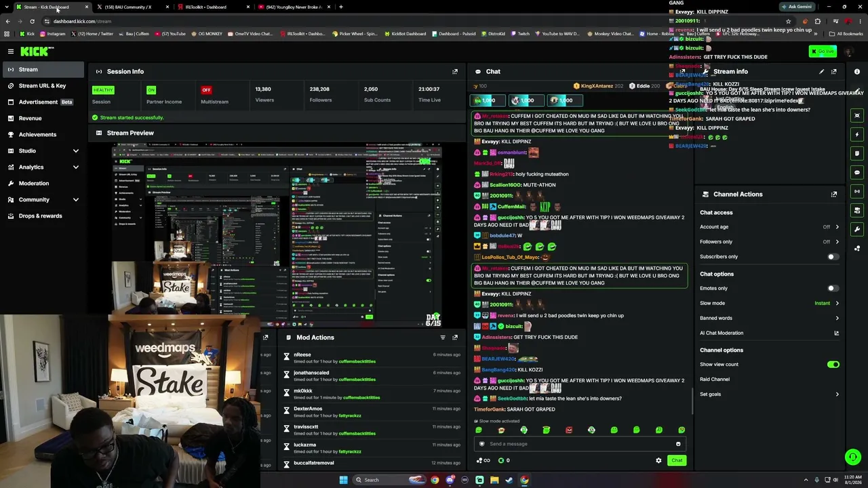Click user nReese in Mod Actions
This screenshot has width=868, height=488.
302,354
